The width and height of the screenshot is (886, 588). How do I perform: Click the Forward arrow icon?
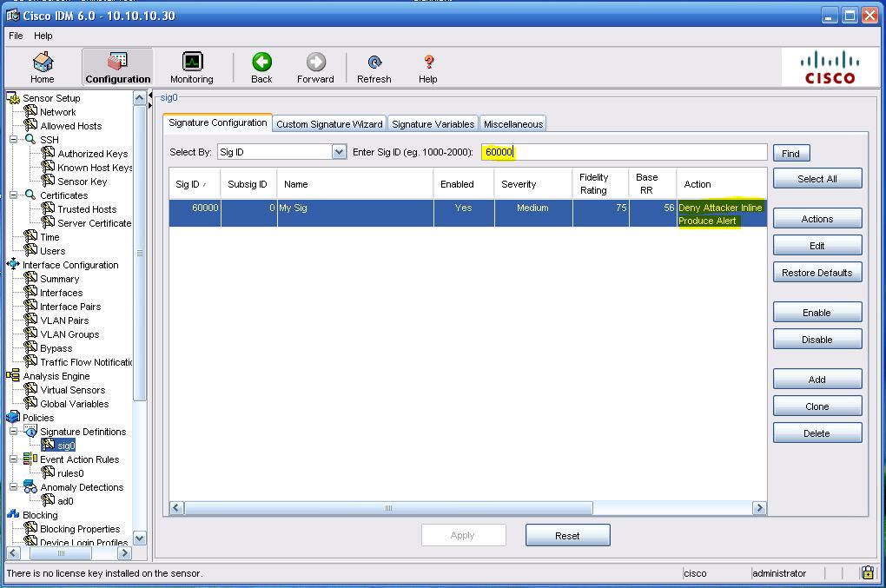316,62
